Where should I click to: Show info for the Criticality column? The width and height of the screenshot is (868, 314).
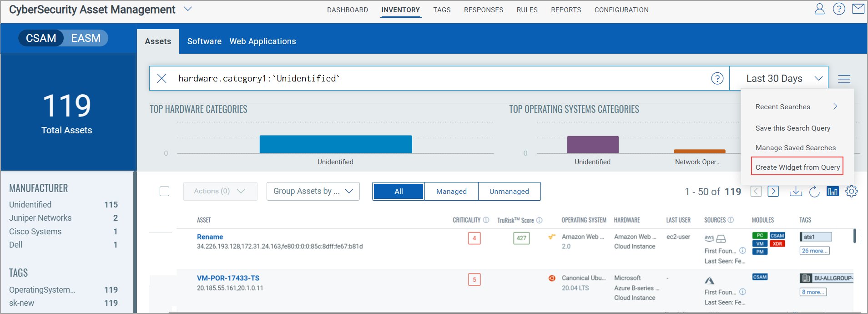(486, 220)
